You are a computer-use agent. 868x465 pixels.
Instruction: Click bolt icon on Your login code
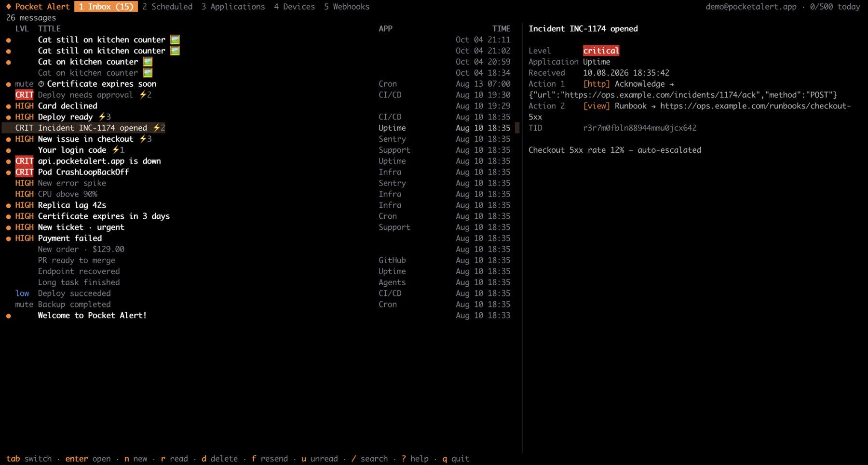115,150
